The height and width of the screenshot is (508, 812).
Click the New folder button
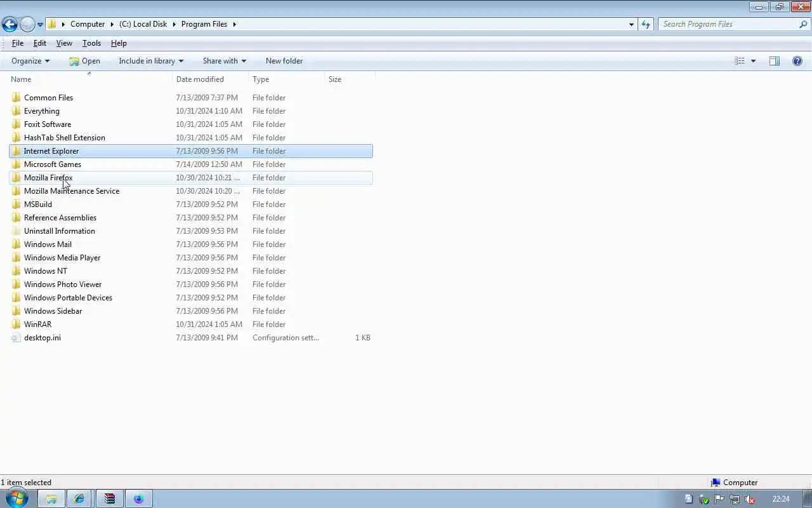284,61
